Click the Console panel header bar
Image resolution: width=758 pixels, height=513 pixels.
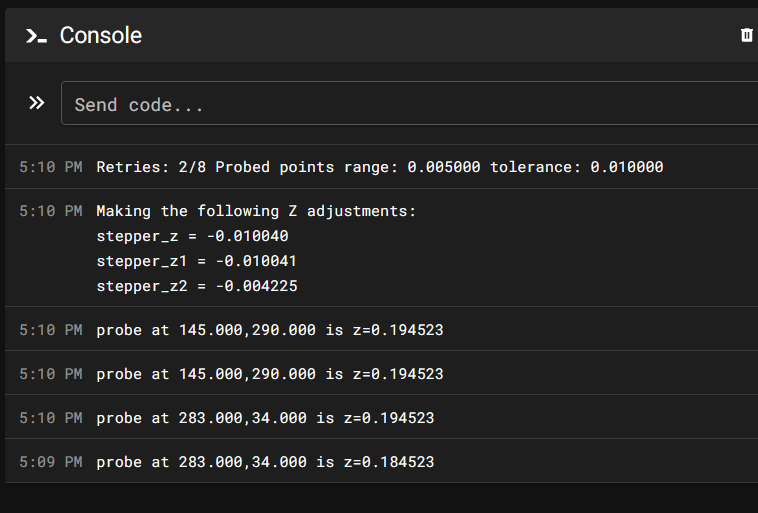coord(381,35)
